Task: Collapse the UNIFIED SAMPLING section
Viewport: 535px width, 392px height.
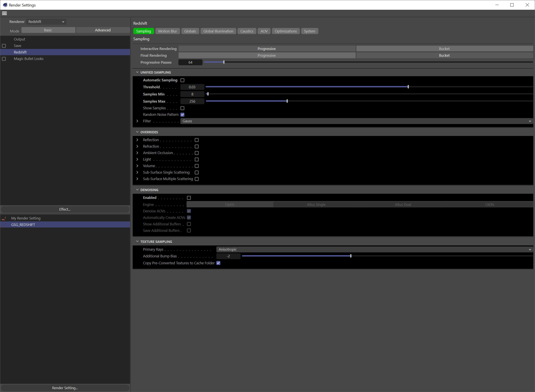Action: tap(137, 72)
